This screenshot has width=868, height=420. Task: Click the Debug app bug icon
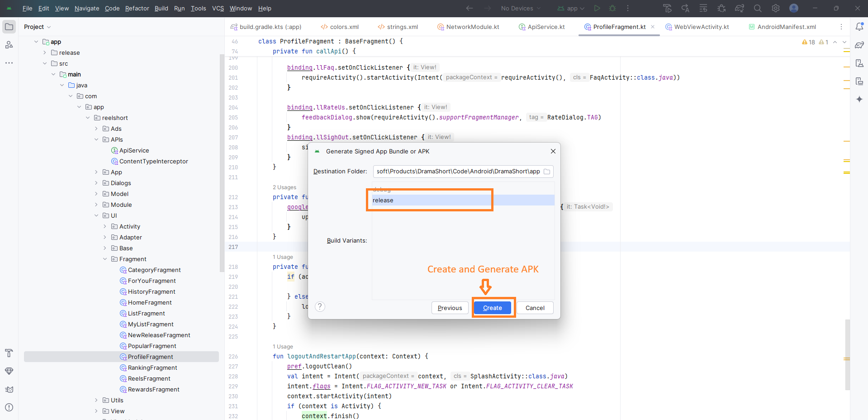pyautogui.click(x=612, y=8)
